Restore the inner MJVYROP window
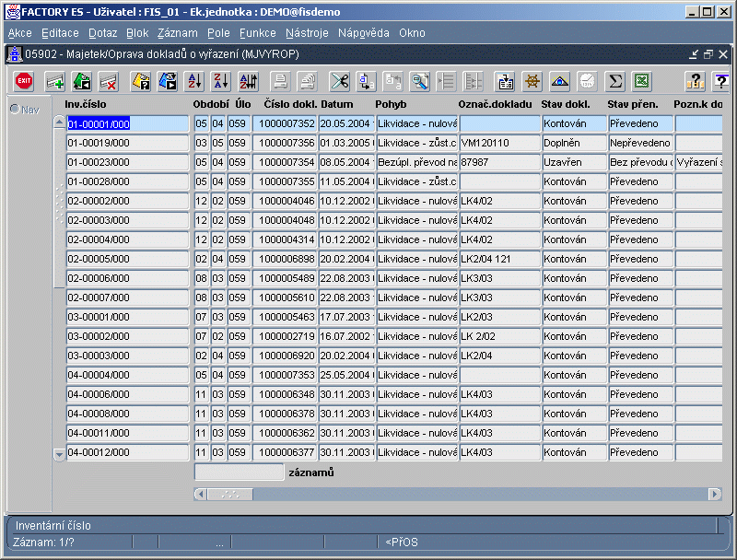The image size is (737, 560). pos(708,54)
